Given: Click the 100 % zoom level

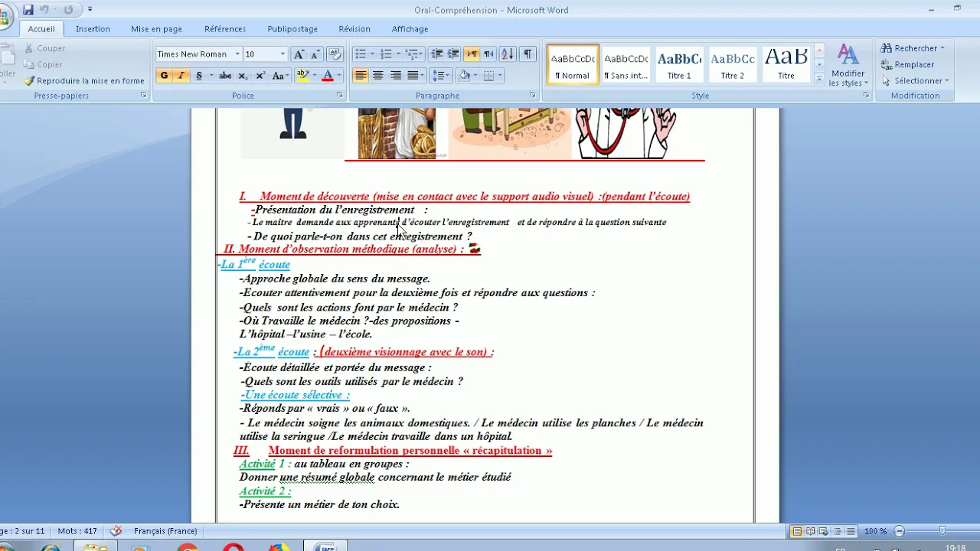Looking at the screenshot, I should point(875,531).
